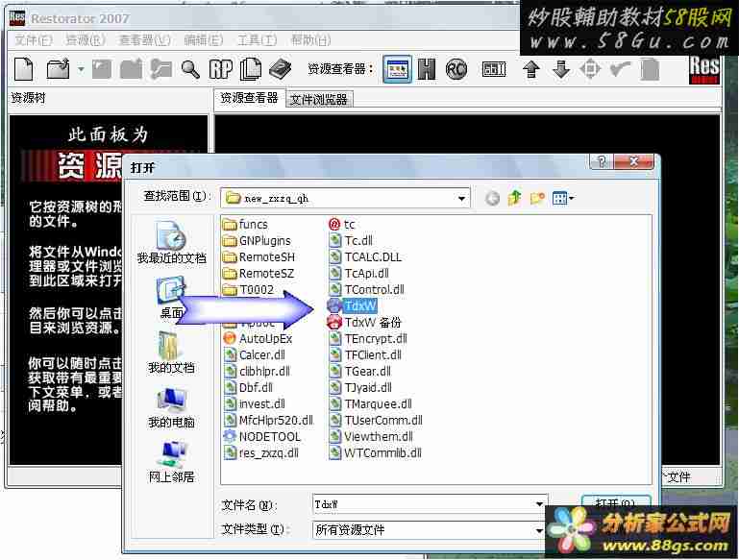Select the funcs folder
Image resolution: width=739 pixels, height=560 pixels.
(246, 225)
